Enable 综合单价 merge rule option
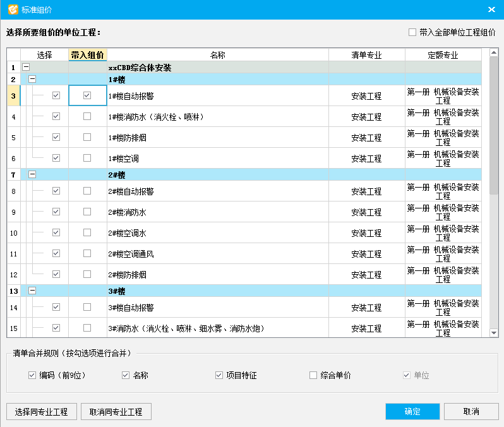 click(x=313, y=375)
